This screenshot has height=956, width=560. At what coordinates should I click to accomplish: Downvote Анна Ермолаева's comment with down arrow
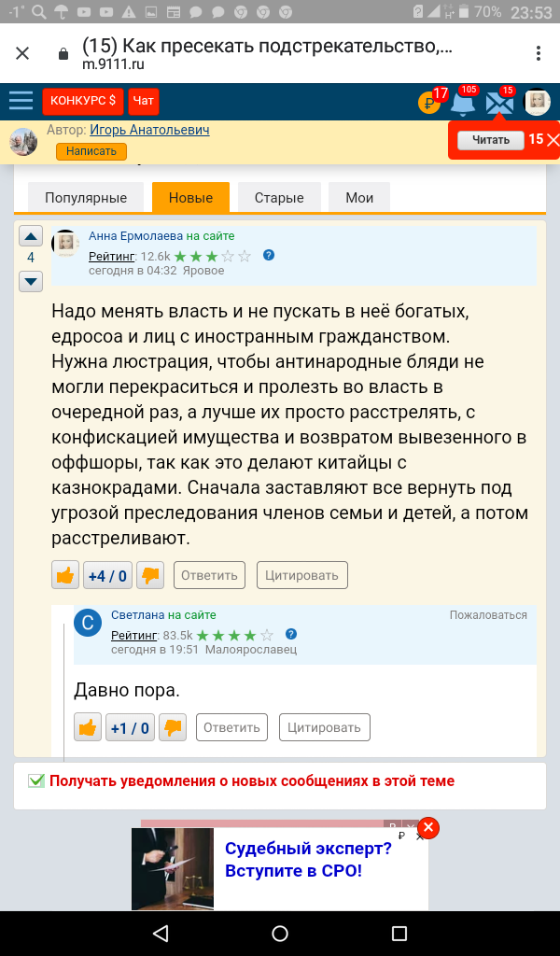[x=31, y=280]
